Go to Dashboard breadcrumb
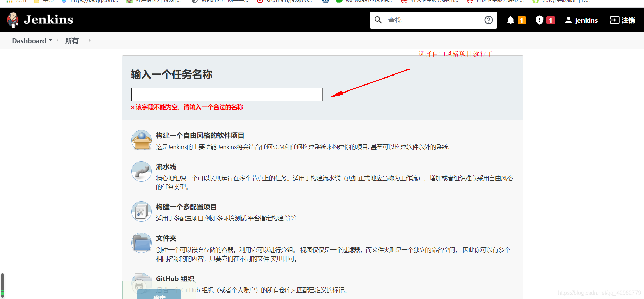 click(x=29, y=41)
